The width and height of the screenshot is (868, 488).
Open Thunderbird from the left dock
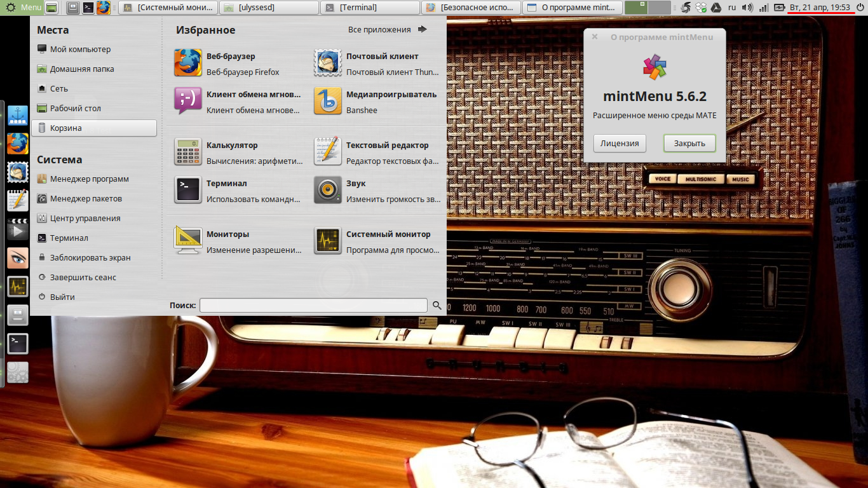pos(18,172)
